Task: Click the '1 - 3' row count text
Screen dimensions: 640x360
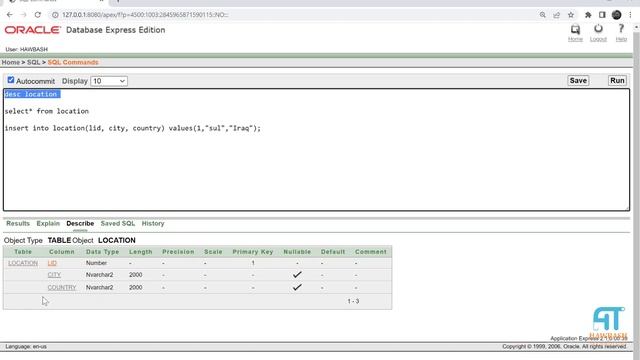Action: 353,301
